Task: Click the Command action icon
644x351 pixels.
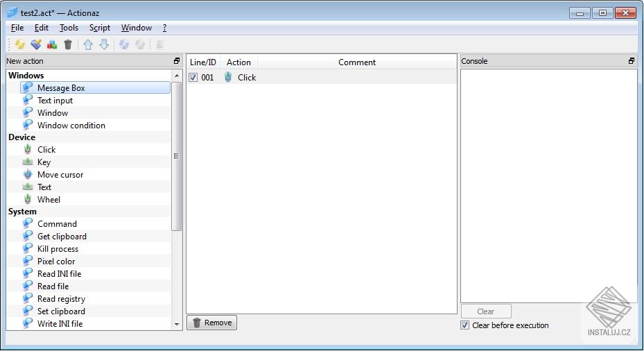Action: click(x=28, y=223)
